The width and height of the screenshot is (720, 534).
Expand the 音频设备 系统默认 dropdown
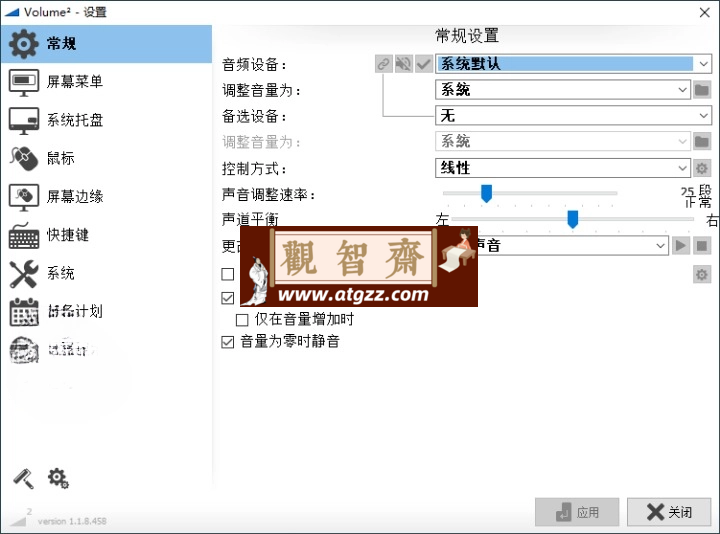(703, 64)
